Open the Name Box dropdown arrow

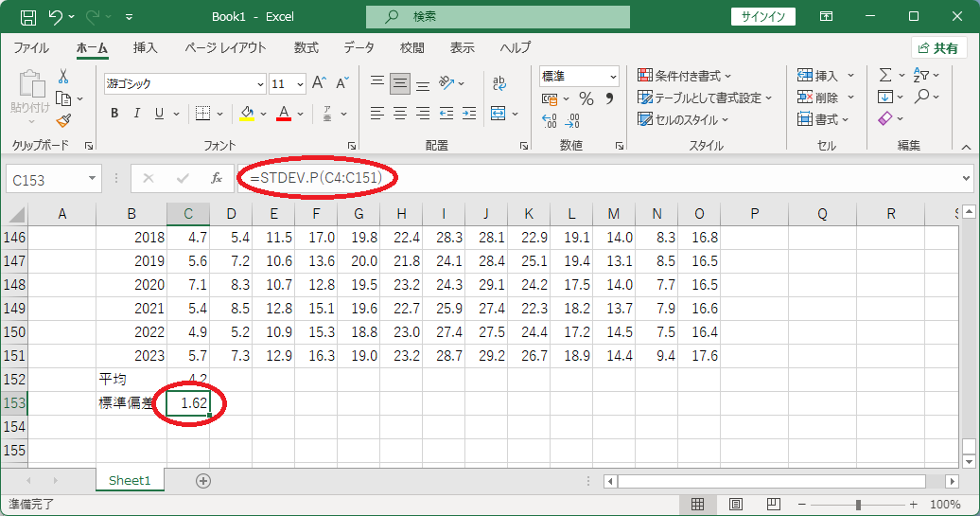pyautogui.click(x=92, y=179)
